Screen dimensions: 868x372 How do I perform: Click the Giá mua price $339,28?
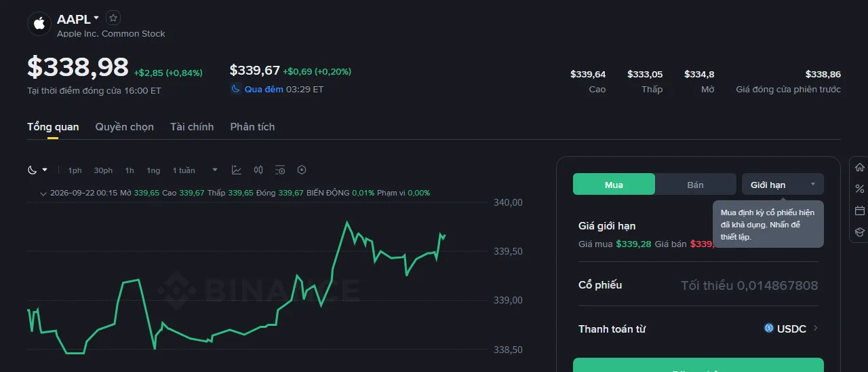[633, 244]
